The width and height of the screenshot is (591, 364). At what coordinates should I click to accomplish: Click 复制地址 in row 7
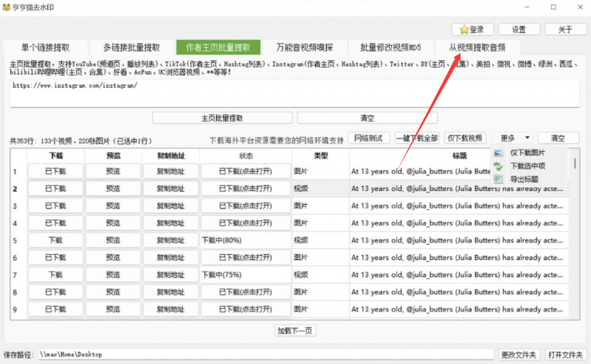pyautogui.click(x=170, y=274)
